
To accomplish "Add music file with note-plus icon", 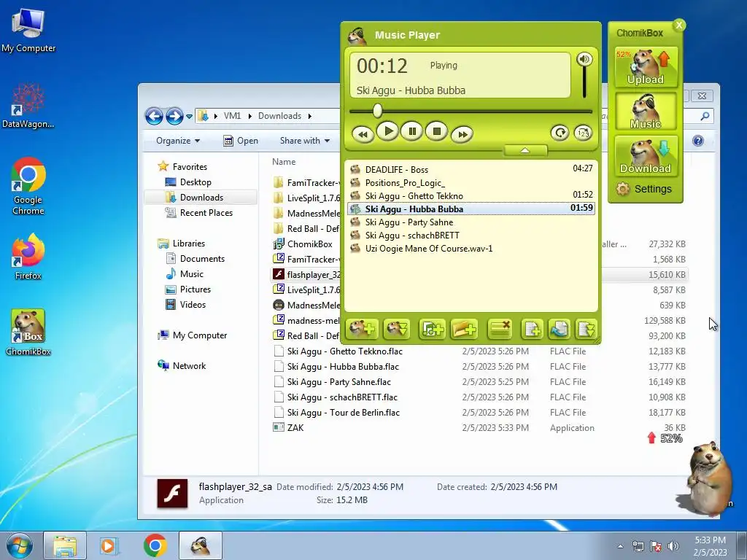I will pyautogui.click(x=432, y=329).
